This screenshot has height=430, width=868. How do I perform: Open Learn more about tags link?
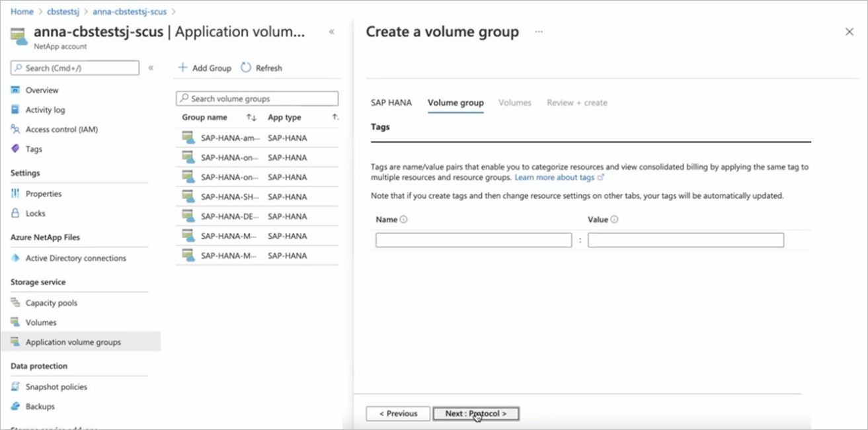(559, 177)
